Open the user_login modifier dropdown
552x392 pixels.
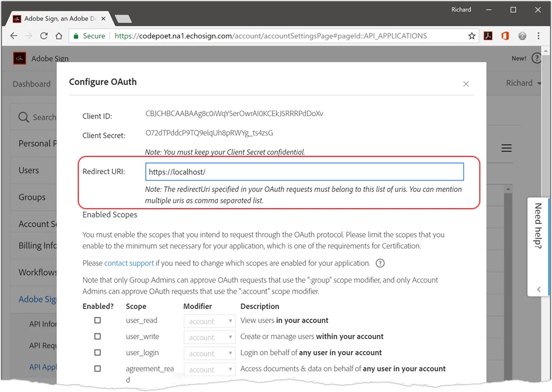click(x=209, y=354)
